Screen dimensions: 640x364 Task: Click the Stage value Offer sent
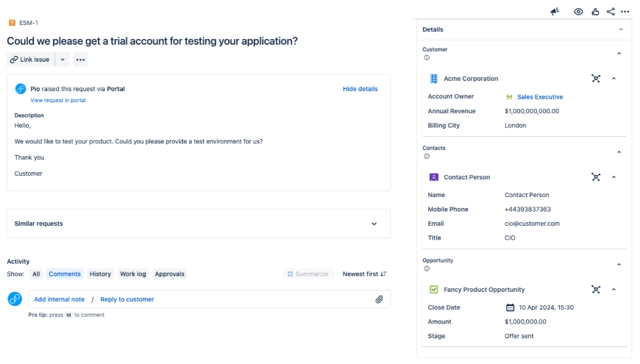[519, 336]
